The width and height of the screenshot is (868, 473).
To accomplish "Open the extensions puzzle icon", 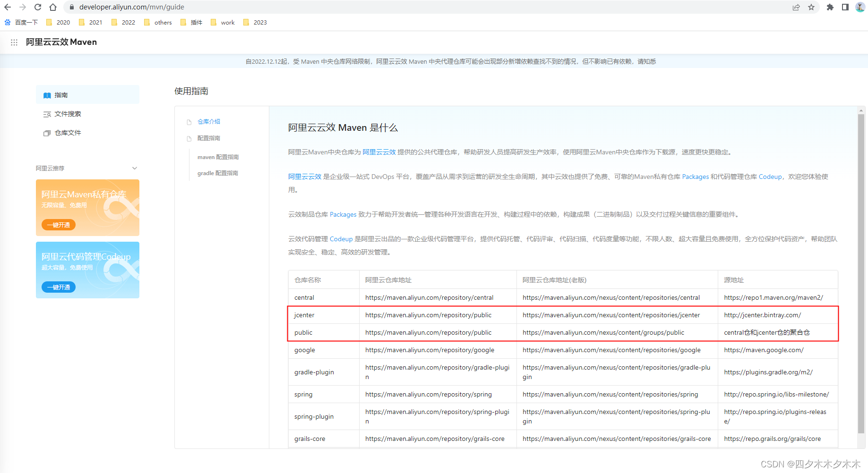I will 830,7.
